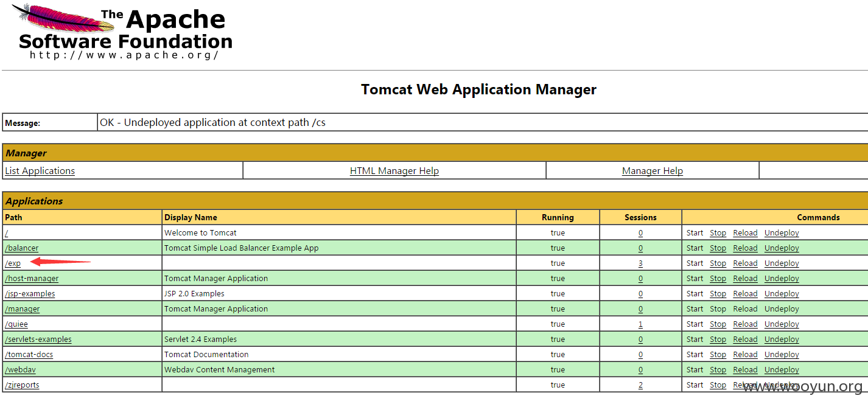Reload the /webdav application
This screenshot has width=868, height=404.
(x=745, y=370)
